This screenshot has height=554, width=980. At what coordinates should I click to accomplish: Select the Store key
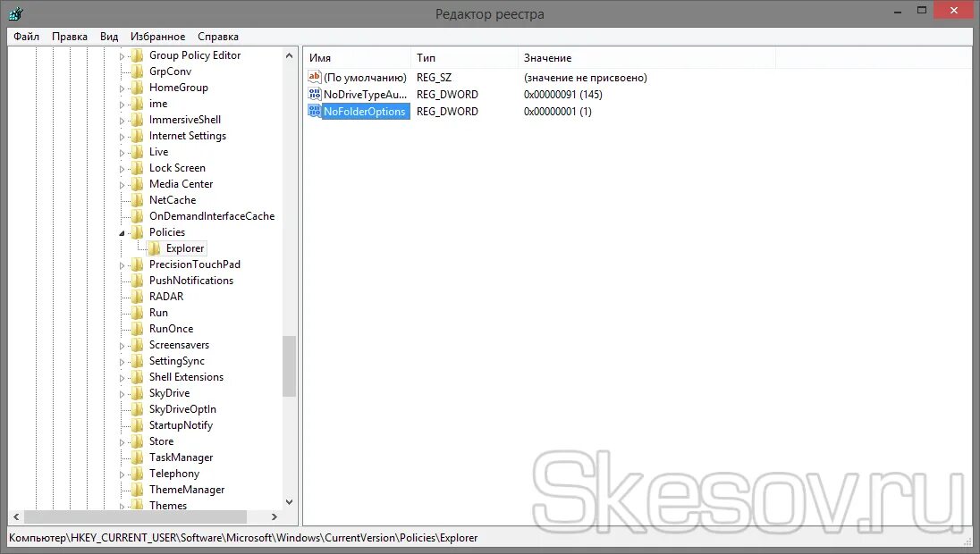coord(161,441)
